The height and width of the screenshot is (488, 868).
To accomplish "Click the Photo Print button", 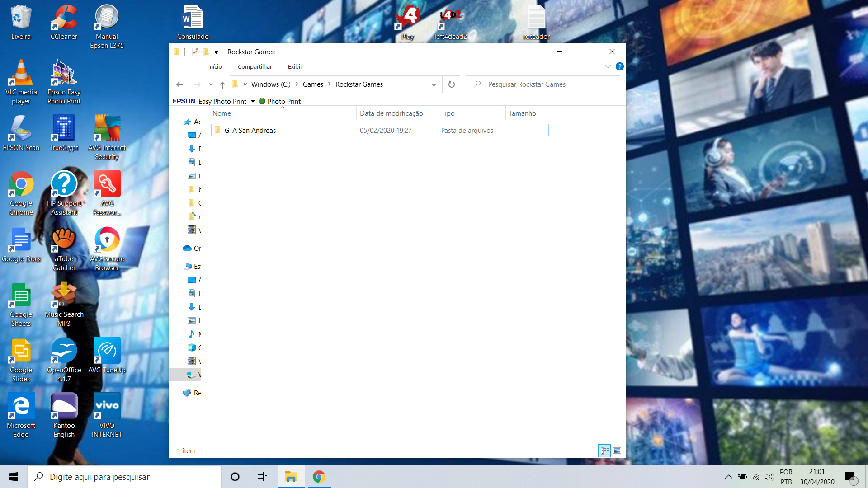I will click(279, 101).
